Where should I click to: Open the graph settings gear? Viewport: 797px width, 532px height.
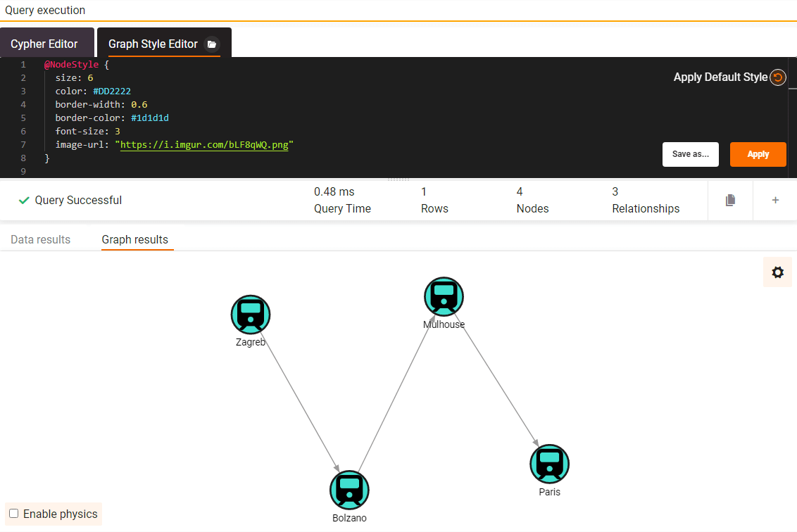point(777,272)
